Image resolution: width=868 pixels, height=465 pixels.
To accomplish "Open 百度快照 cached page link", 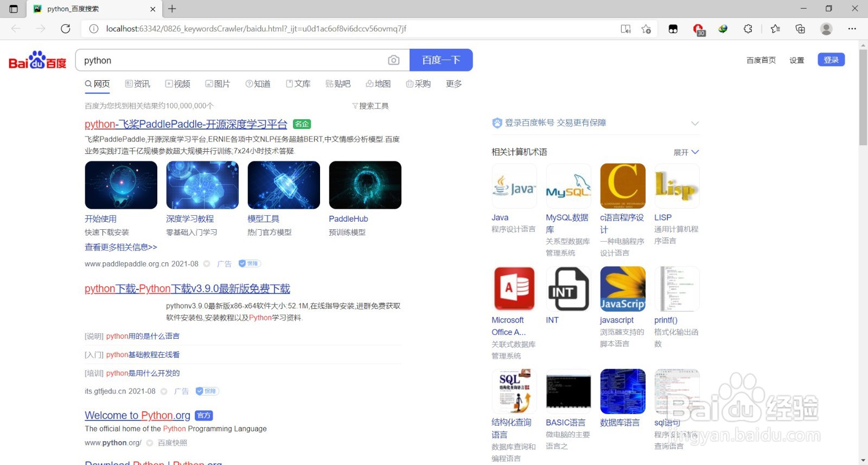I will click(173, 443).
